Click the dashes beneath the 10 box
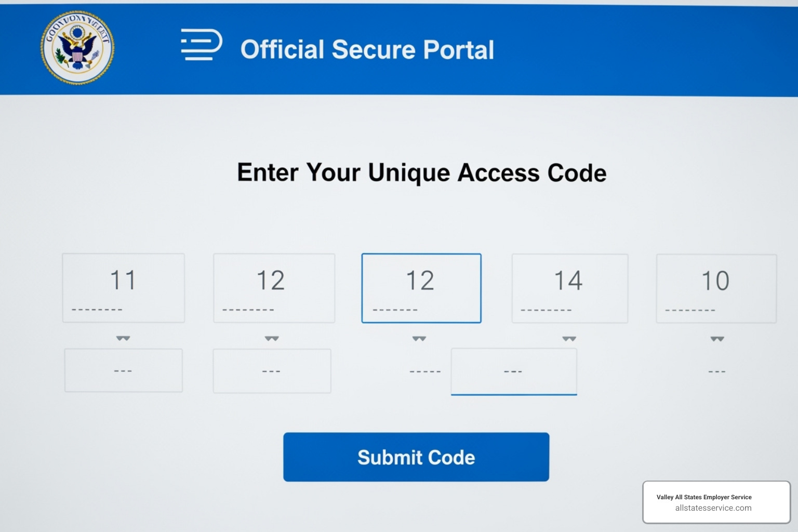798x532 pixels. click(x=717, y=372)
